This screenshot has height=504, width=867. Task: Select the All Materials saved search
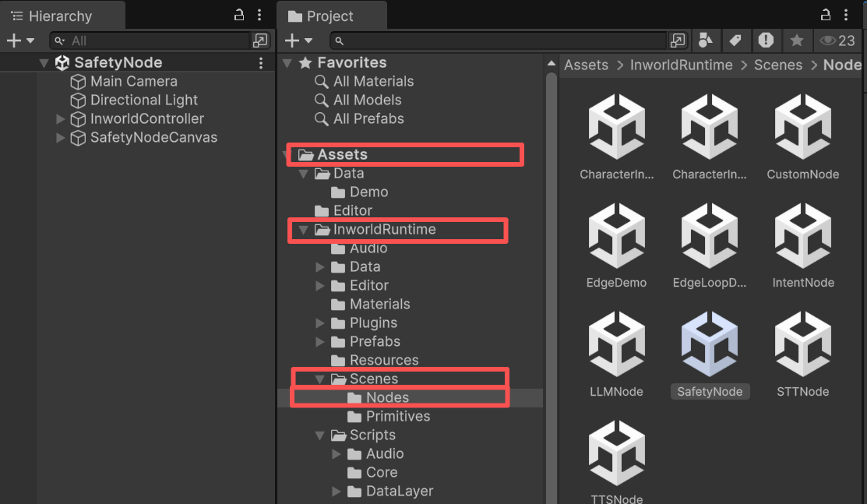click(373, 81)
